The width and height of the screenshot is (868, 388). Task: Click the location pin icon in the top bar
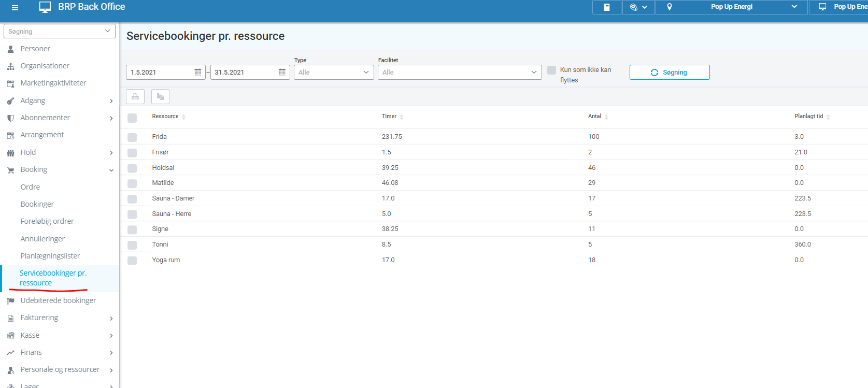[670, 7]
